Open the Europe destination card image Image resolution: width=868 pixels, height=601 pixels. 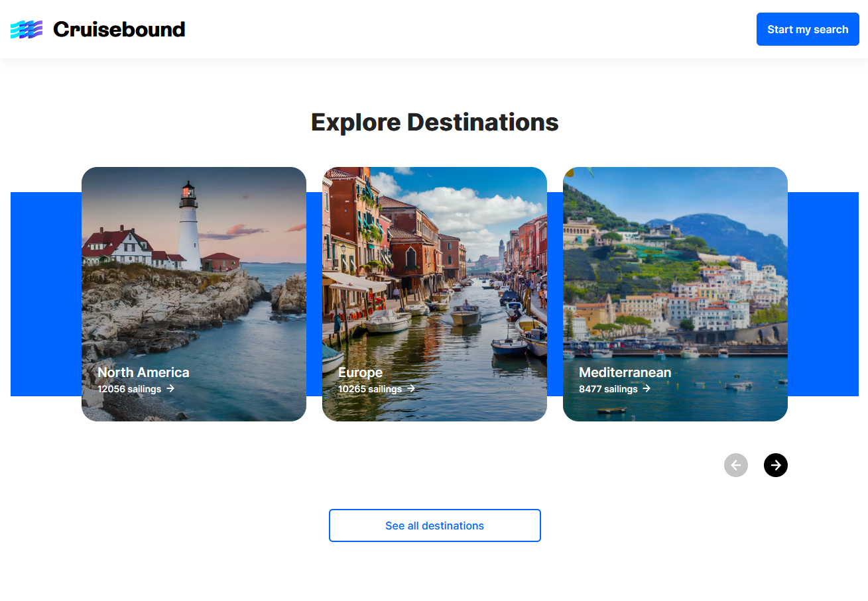tap(434, 265)
